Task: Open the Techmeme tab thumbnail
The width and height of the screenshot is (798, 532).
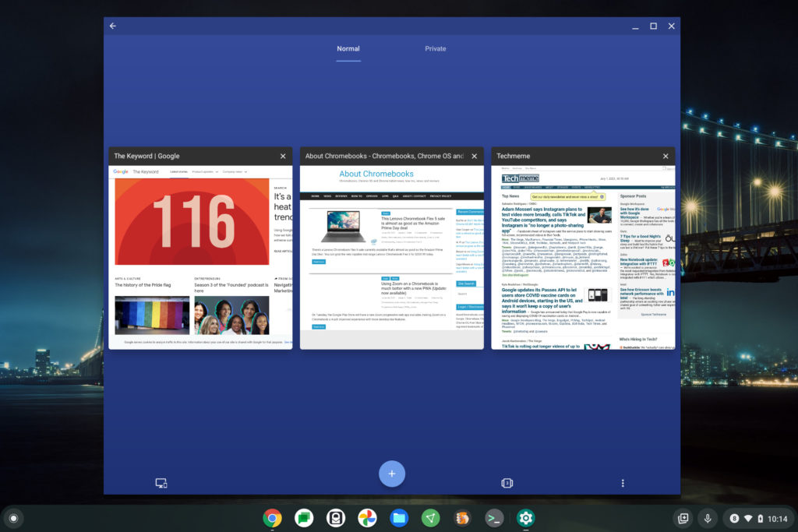Action: coord(583,257)
